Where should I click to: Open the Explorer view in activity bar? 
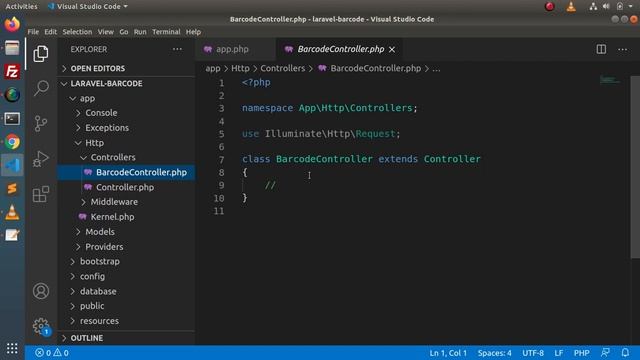41,54
